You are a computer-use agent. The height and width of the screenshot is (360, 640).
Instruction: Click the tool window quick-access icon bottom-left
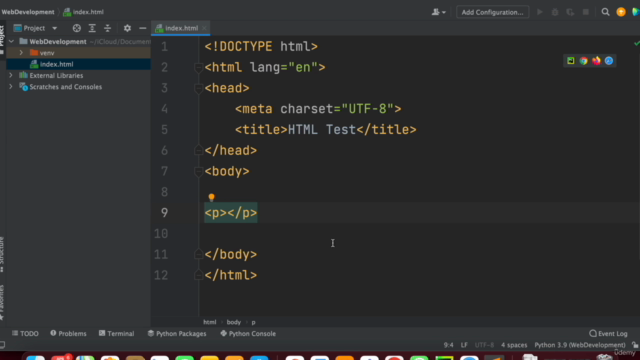click(2, 345)
